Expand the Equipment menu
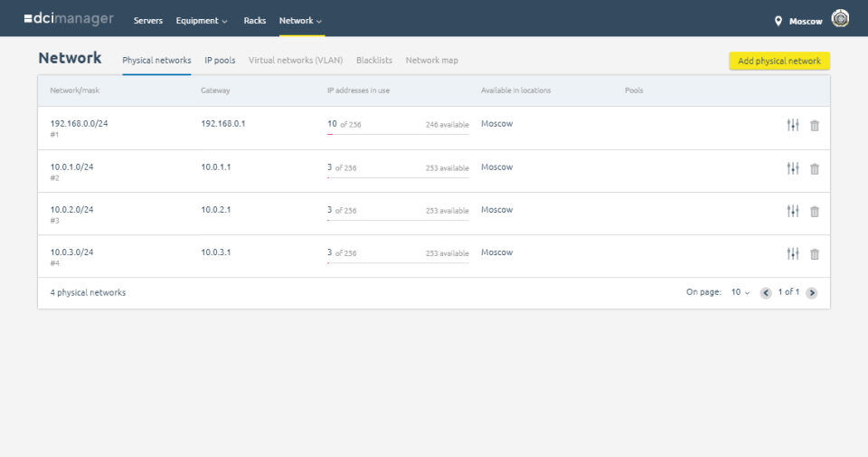Viewport: 868px width, 457px height. [202, 21]
